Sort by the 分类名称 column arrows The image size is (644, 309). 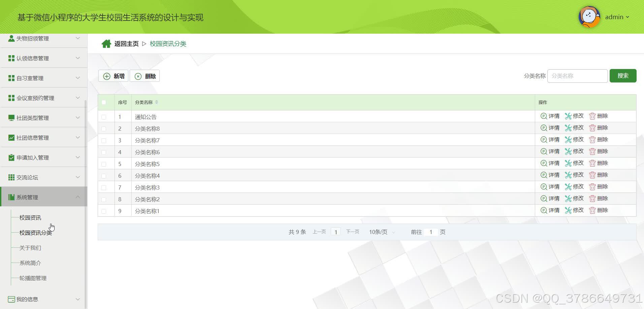(157, 102)
